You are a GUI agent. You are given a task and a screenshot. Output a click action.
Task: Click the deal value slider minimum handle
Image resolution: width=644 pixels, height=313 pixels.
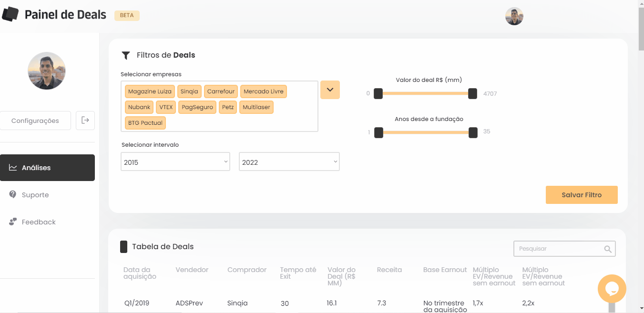tap(378, 93)
